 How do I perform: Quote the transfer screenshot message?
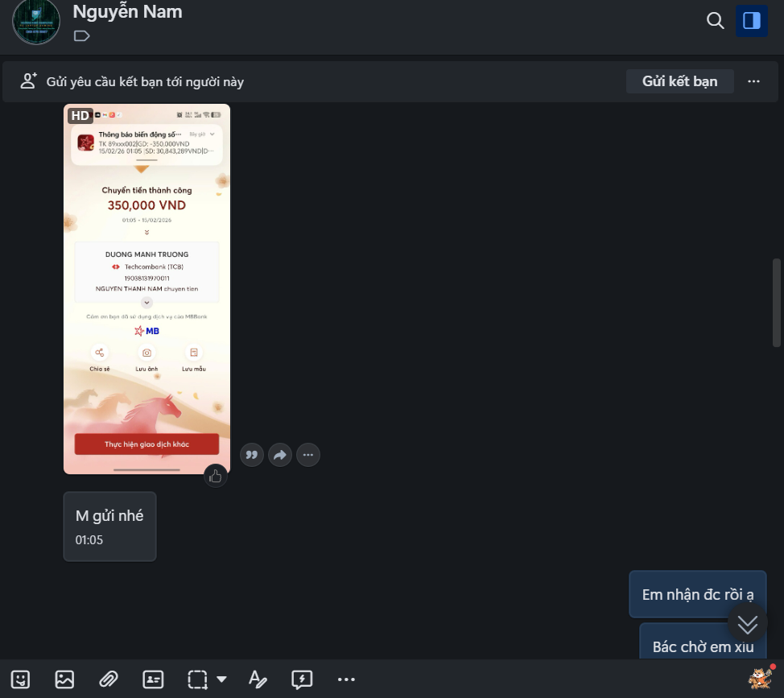(x=251, y=455)
